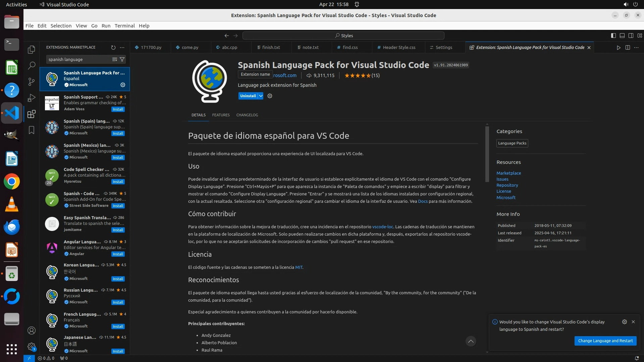
Task: Click the filter extensions funnel icon
Action: pos(122,59)
